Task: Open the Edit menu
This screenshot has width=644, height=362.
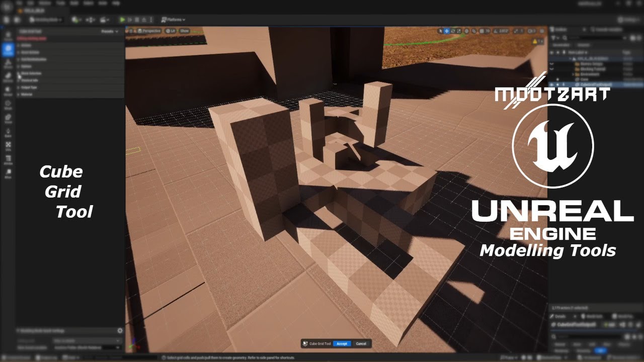Action: 30,3
